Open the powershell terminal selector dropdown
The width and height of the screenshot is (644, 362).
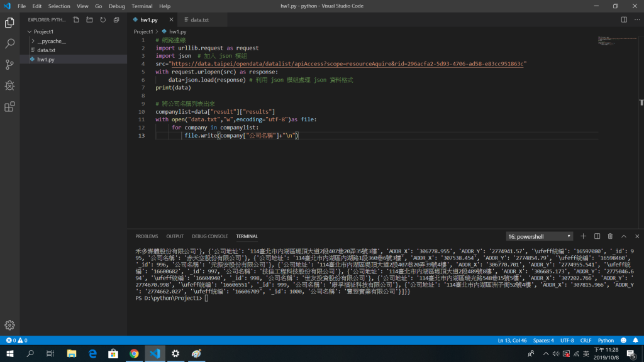540,236
